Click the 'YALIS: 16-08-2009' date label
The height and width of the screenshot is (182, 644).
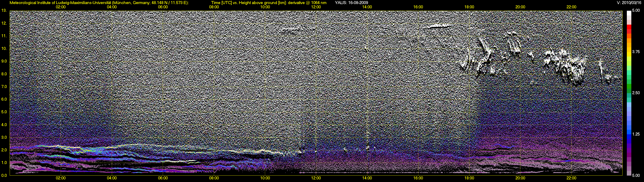(351, 3)
